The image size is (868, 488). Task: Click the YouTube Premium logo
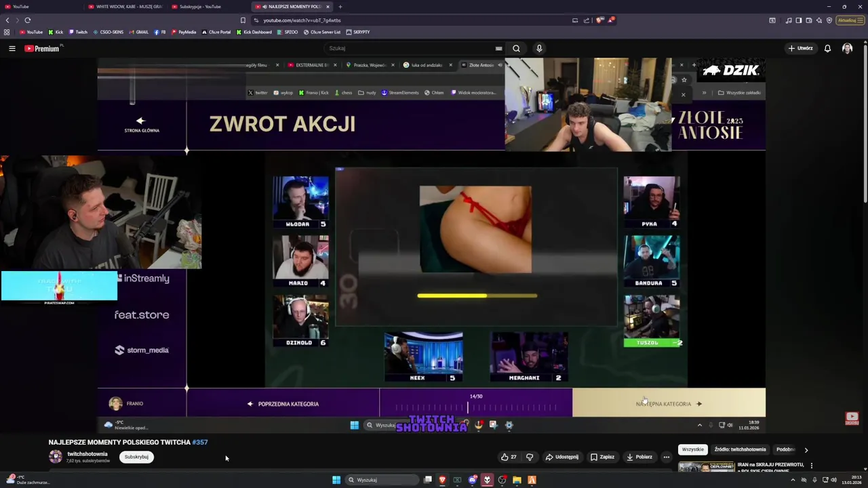click(x=43, y=48)
